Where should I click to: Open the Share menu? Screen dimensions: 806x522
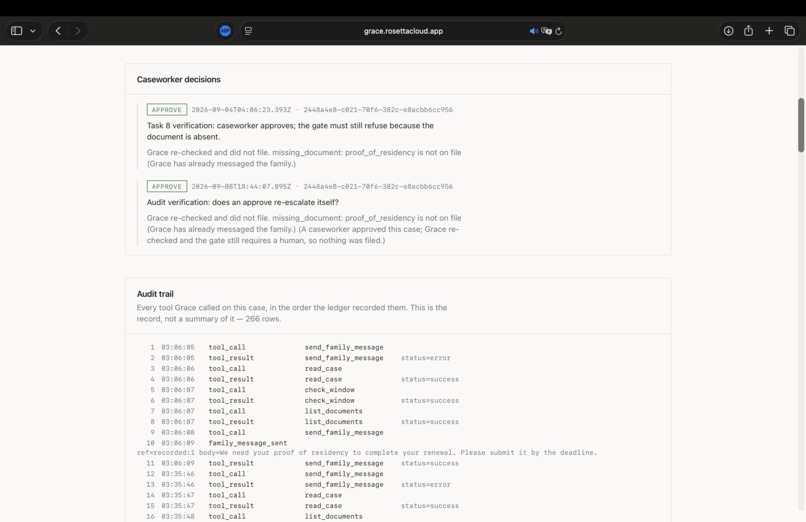click(748, 31)
